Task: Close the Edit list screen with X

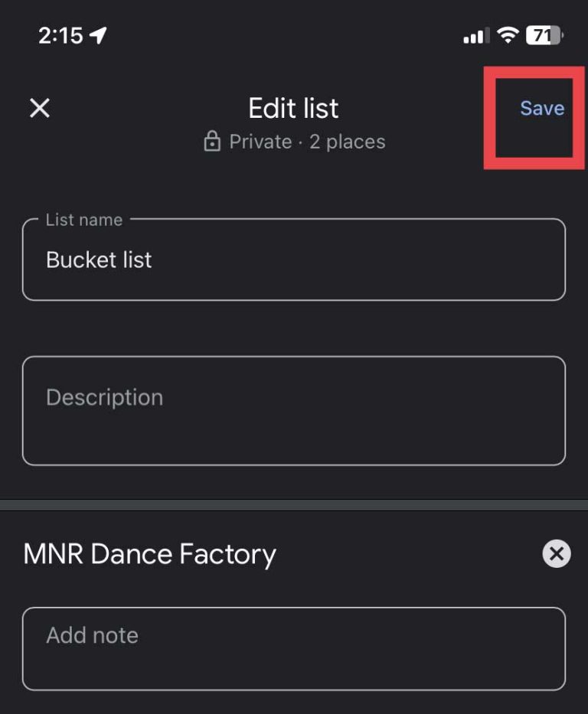Action: (x=40, y=109)
